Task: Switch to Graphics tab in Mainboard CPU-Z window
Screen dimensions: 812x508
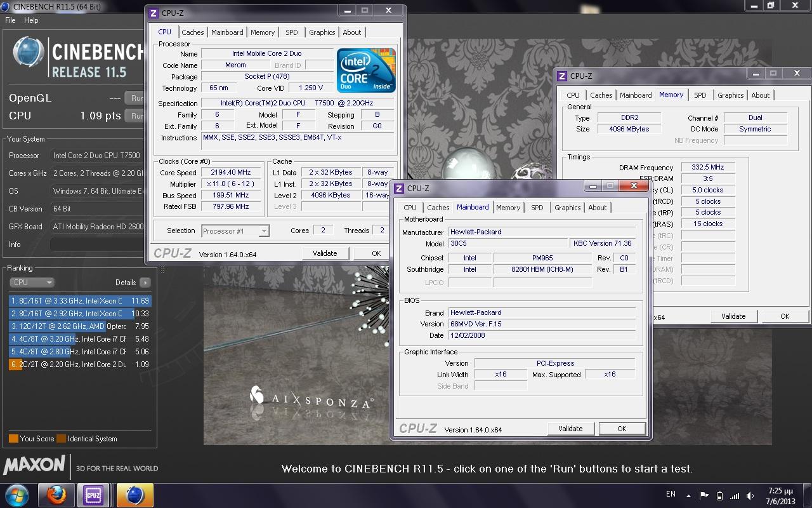Action: 568,208
